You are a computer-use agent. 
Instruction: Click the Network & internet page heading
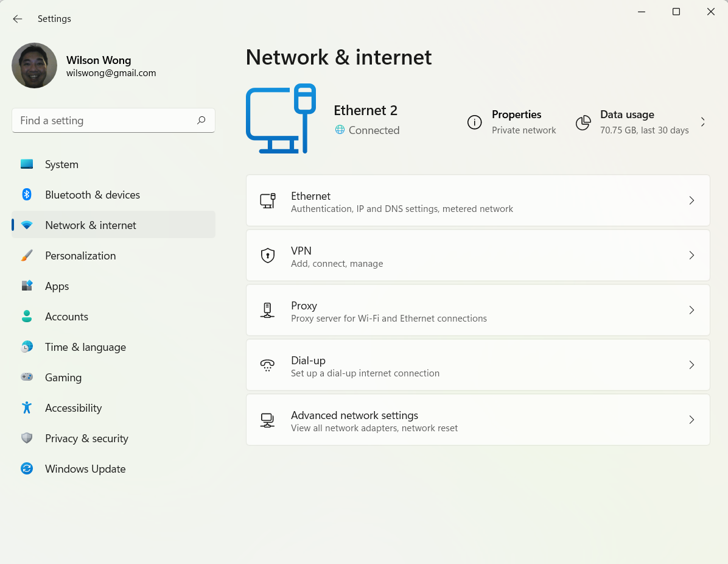(338, 57)
